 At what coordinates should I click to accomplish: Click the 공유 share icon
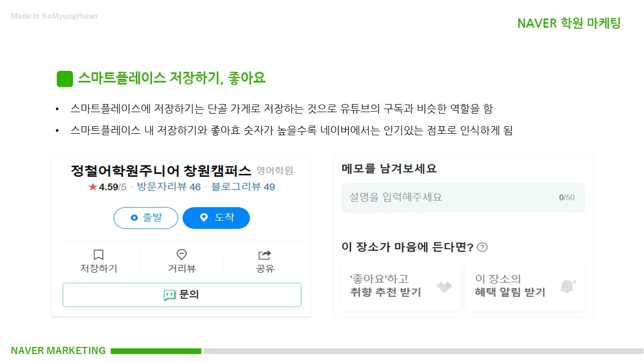pos(264,255)
